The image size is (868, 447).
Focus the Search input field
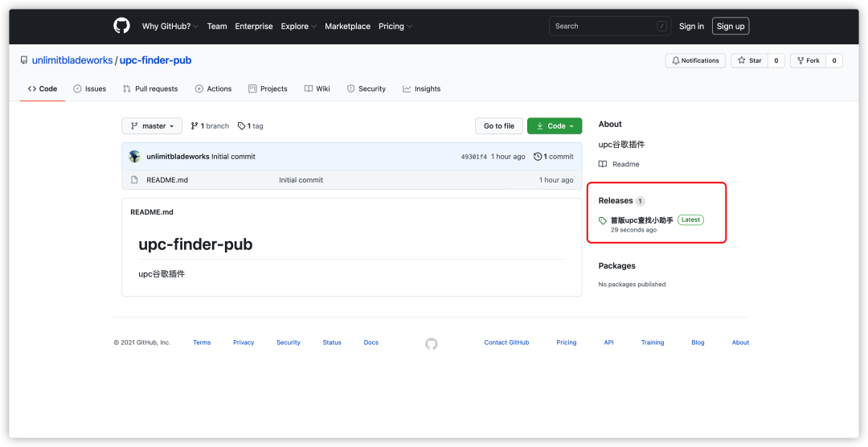(610, 26)
